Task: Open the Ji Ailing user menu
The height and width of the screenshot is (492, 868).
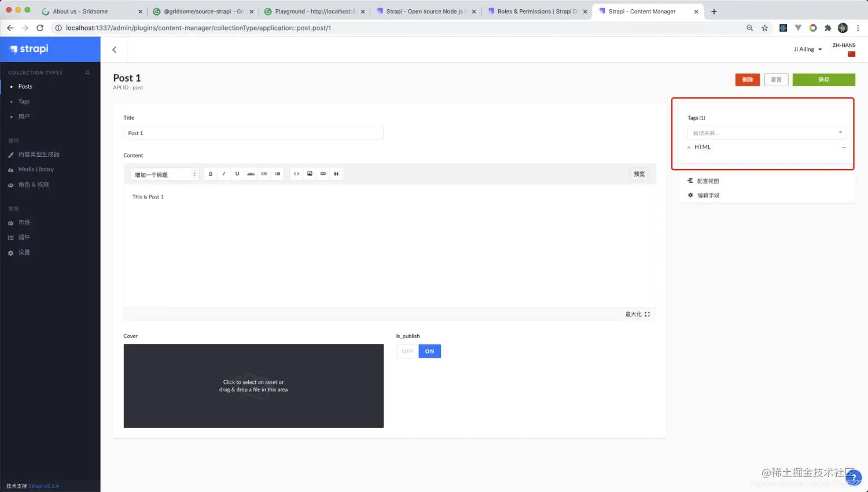Action: point(808,49)
